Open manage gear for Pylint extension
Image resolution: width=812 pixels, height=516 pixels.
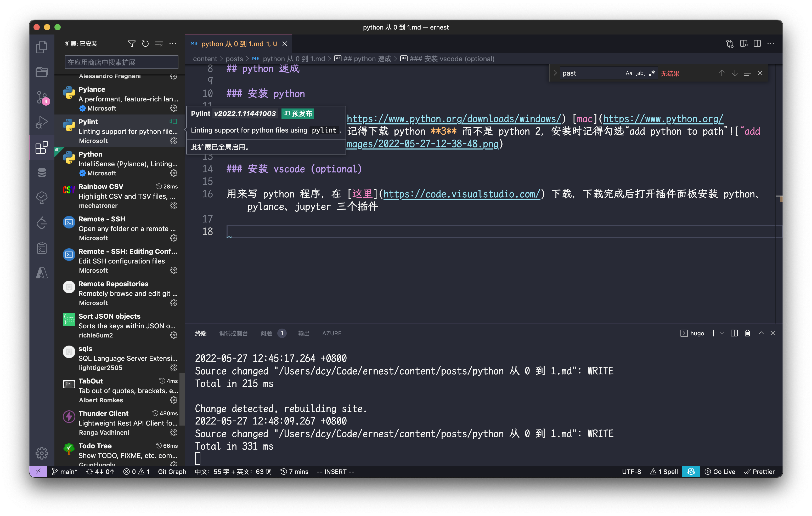coord(174,141)
